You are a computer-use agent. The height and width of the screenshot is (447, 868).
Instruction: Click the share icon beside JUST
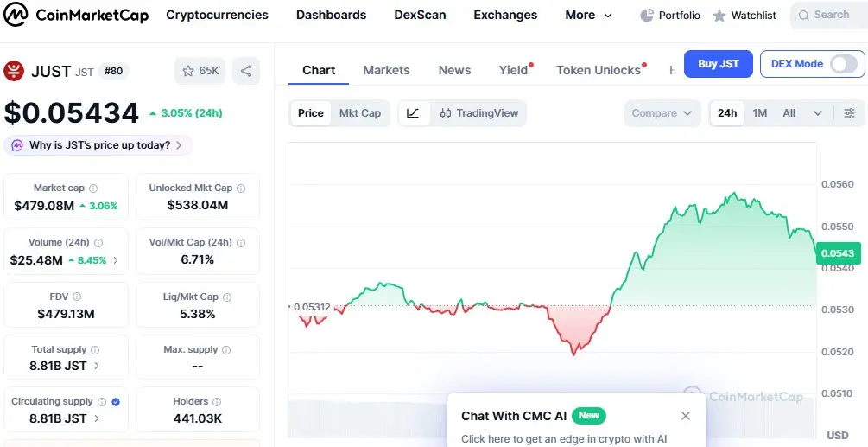tap(246, 71)
